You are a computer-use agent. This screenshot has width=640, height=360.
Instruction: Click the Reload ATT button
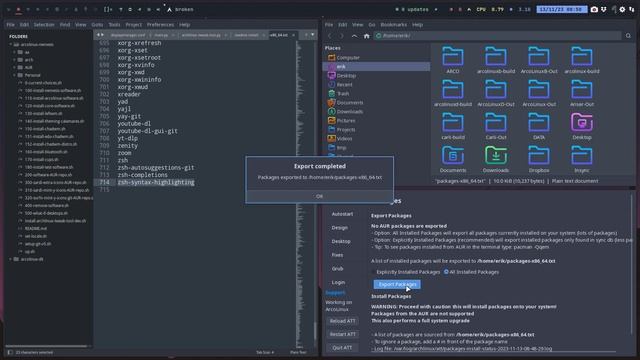[x=342, y=321]
